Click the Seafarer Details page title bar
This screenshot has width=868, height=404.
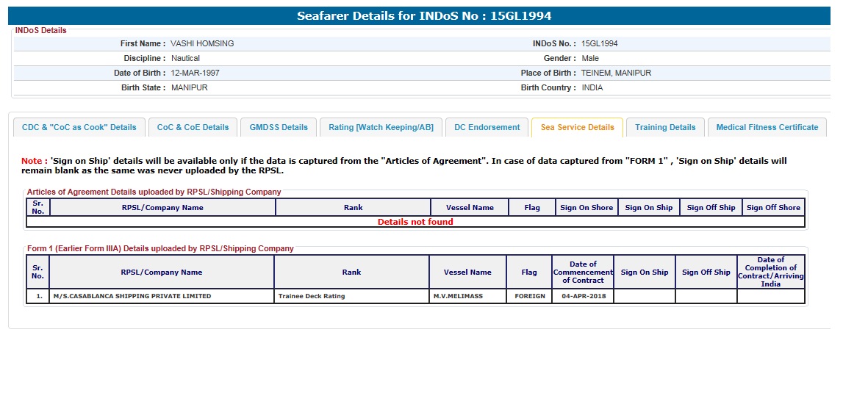423,15
